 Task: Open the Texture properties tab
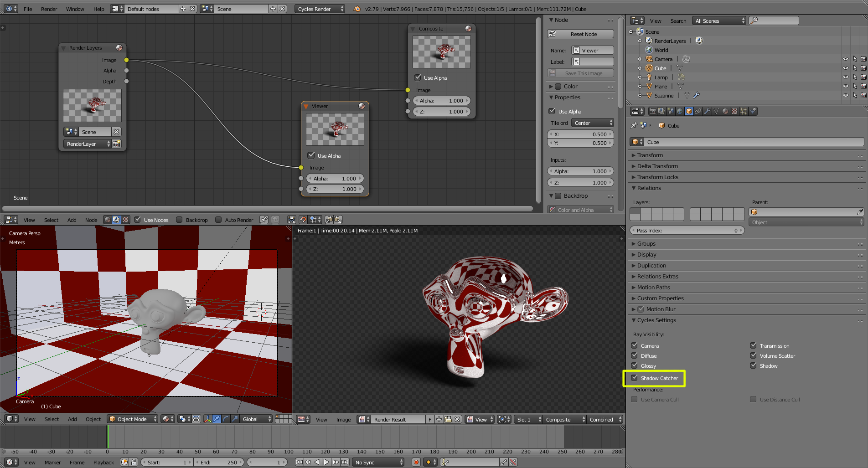click(x=734, y=111)
